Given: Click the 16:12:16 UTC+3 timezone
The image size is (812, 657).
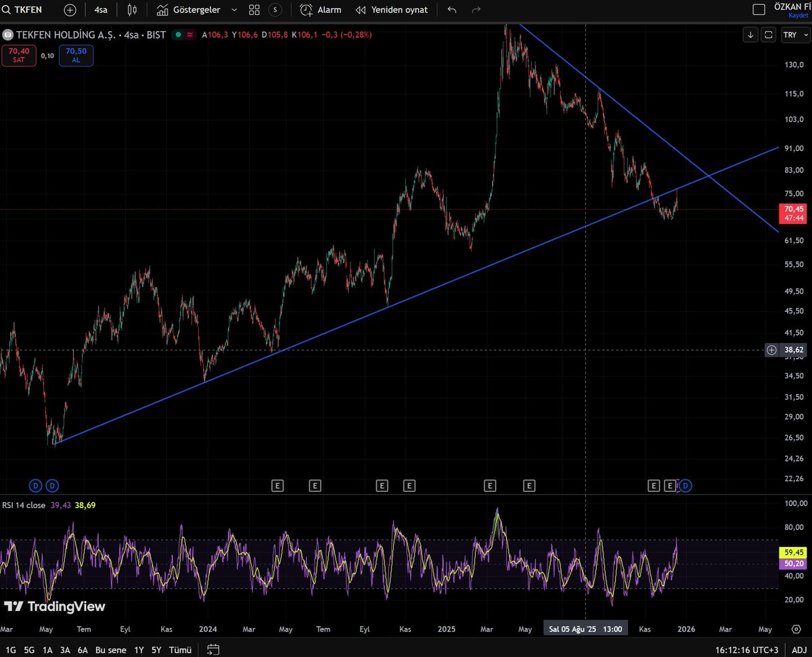Looking at the screenshot, I should (746, 650).
